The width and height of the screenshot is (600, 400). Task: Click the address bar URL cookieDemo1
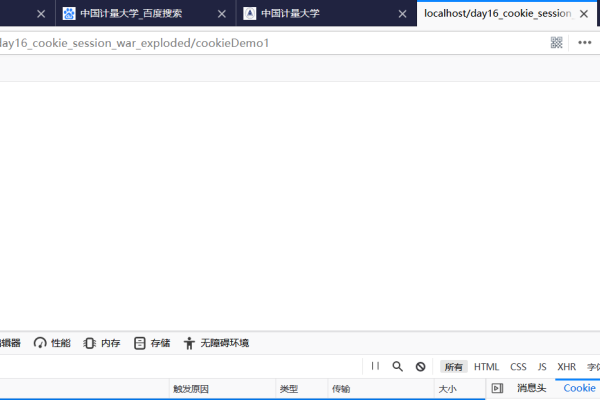pos(134,43)
